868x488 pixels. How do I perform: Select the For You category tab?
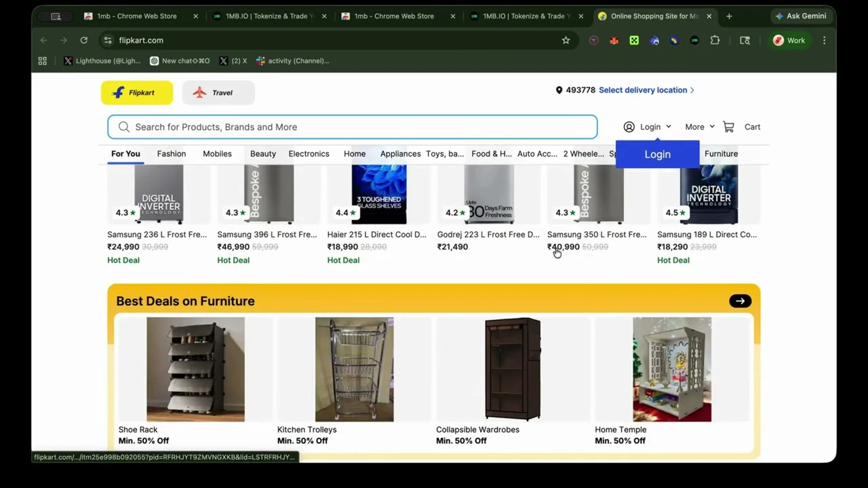[x=125, y=154]
